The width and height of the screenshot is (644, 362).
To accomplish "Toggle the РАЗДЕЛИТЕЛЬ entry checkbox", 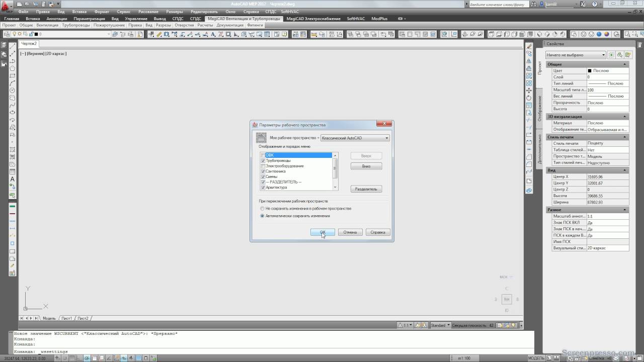I will 263,182.
